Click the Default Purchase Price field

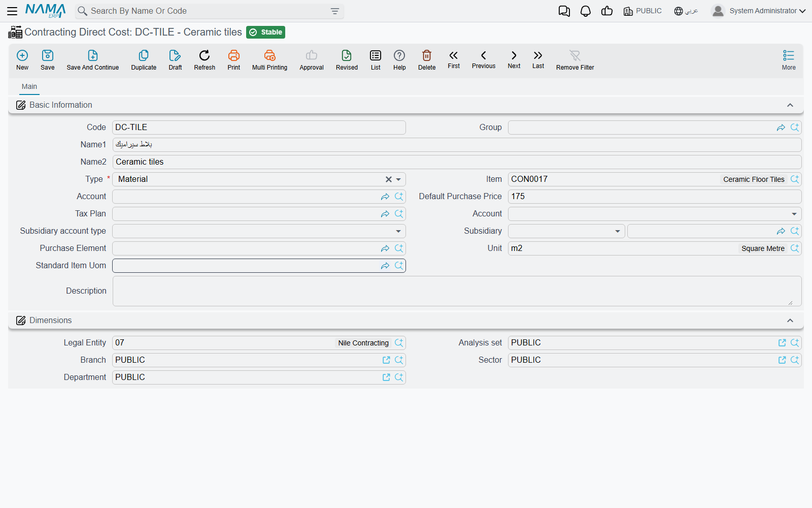point(655,197)
